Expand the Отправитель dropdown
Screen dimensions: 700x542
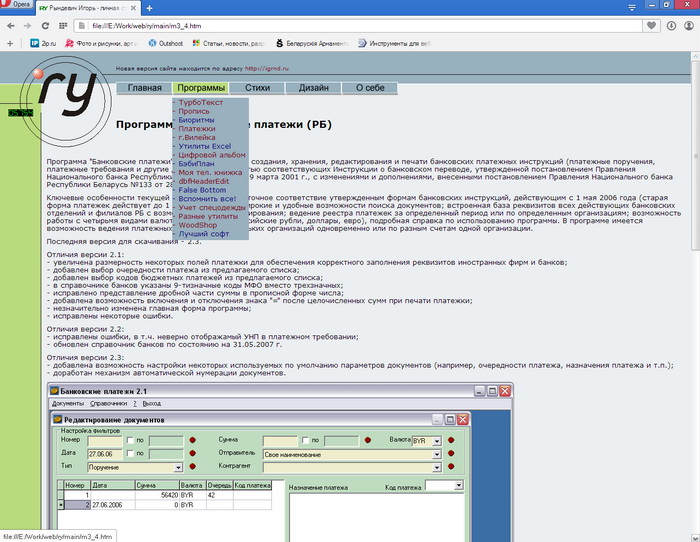(x=437, y=454)
